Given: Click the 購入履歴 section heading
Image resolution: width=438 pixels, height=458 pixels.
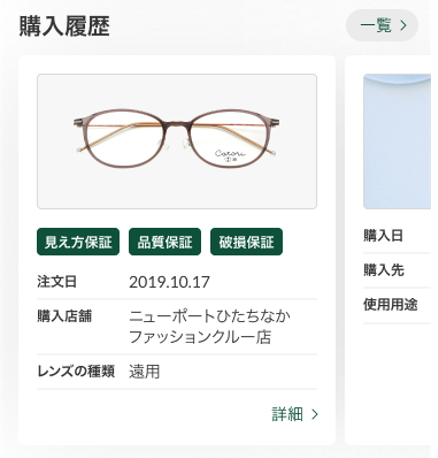Looking at the screenshot, I should pyautogui.click(x=64, y=26).
